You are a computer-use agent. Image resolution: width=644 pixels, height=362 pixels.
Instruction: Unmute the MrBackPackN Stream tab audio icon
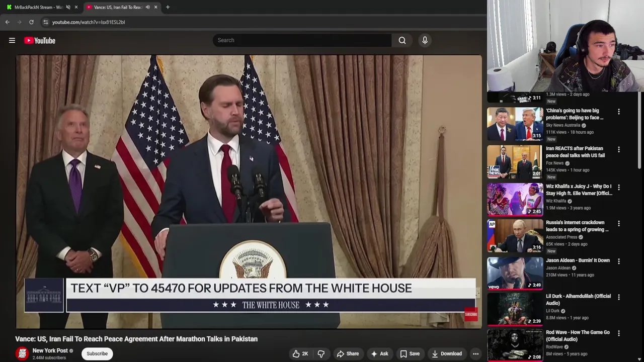pyautogui.click(x=68, y=7)
